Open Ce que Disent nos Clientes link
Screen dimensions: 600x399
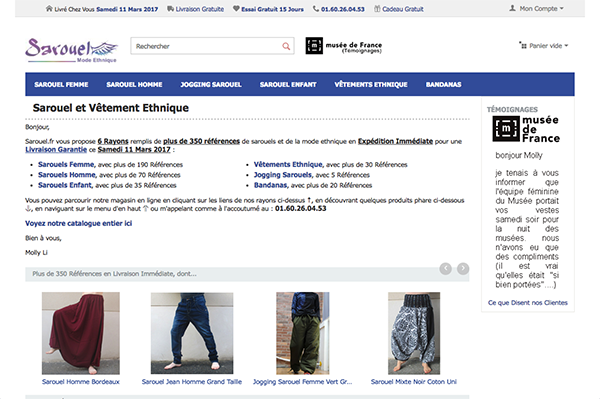[528, 303]
